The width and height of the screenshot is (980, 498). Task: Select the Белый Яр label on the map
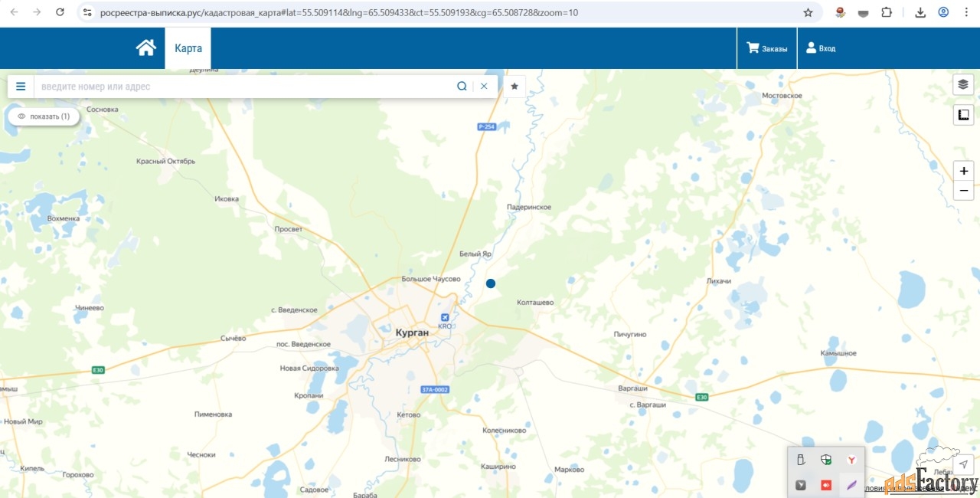click(475, 254)
